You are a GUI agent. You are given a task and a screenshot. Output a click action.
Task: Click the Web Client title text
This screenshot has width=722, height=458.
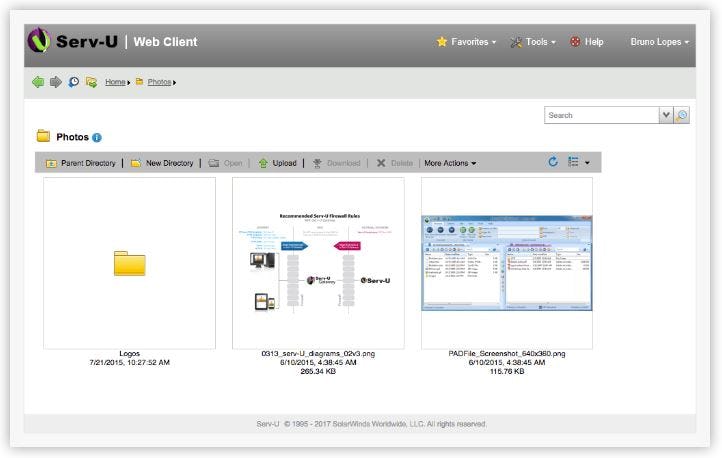point(165,42)
